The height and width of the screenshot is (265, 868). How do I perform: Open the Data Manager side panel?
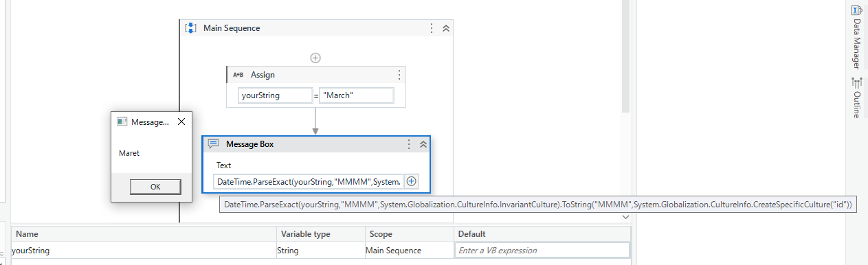856,37
